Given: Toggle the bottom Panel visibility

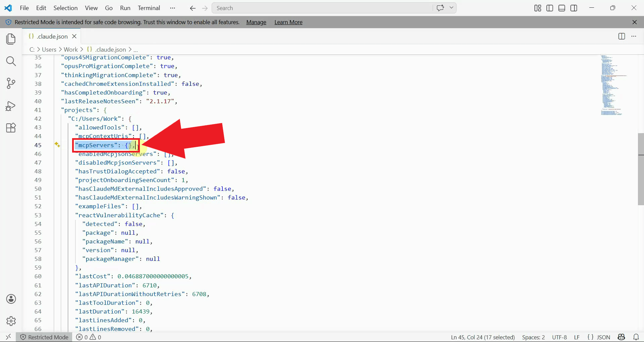Looking at the screenshot, I should (x=562, y=8).
